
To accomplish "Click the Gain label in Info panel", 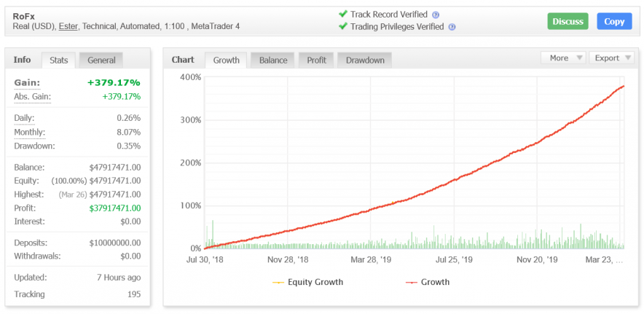I will coord(27,83).
